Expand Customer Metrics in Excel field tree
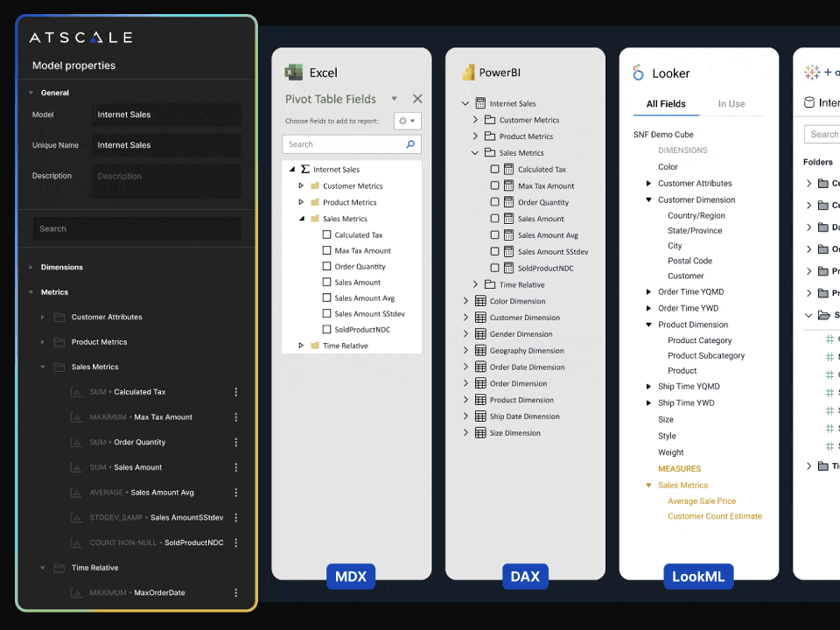 301,185
